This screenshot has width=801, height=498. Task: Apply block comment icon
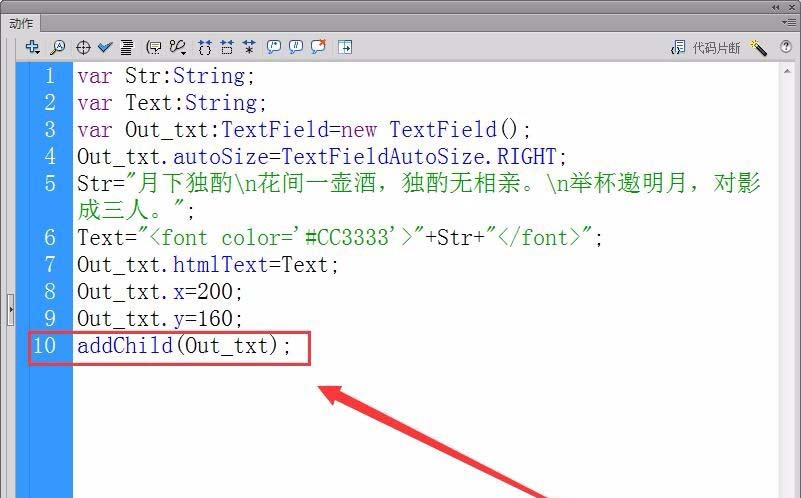[274, 48]
